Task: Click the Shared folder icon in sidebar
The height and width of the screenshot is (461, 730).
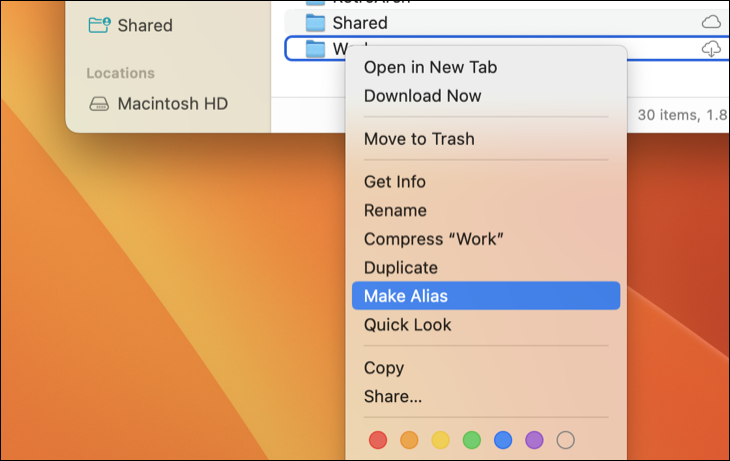Action: [99, 25]
